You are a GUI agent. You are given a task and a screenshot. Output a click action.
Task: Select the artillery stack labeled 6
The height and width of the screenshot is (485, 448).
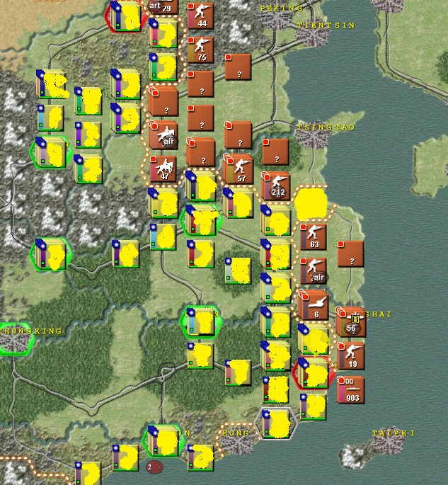click(313, 304)
